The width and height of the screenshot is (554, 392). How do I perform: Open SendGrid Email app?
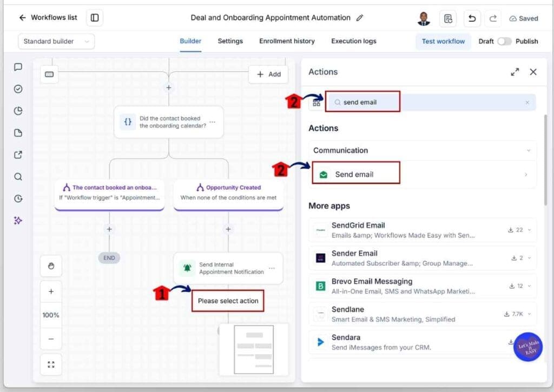pos(423,230)
